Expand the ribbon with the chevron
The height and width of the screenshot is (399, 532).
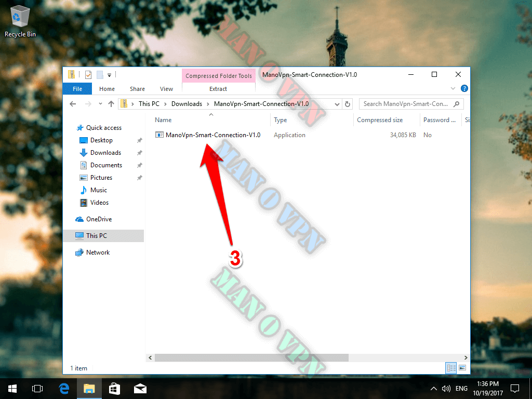453,88
